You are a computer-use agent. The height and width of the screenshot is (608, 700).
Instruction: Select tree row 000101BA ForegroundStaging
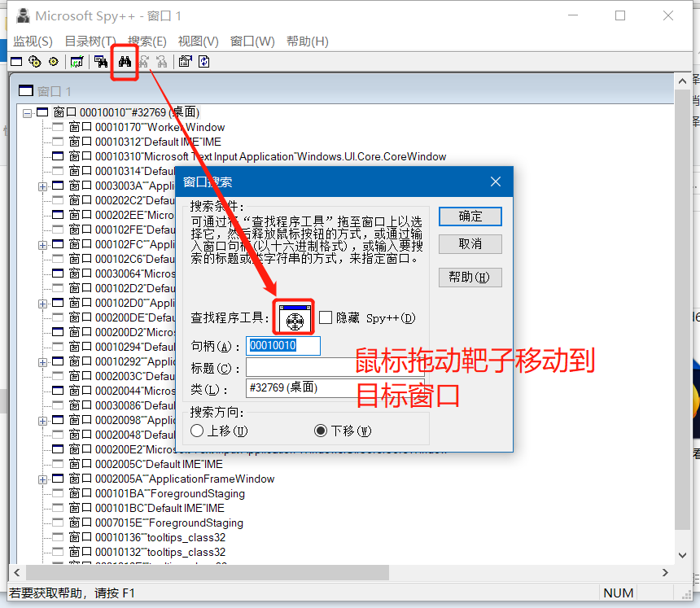coord(157,493)
